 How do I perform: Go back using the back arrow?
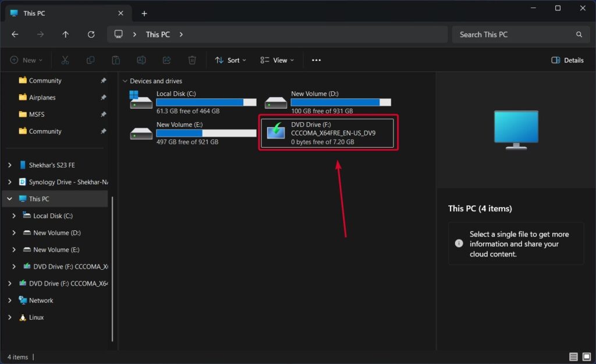pyautogui.click(x=15, y=34)
